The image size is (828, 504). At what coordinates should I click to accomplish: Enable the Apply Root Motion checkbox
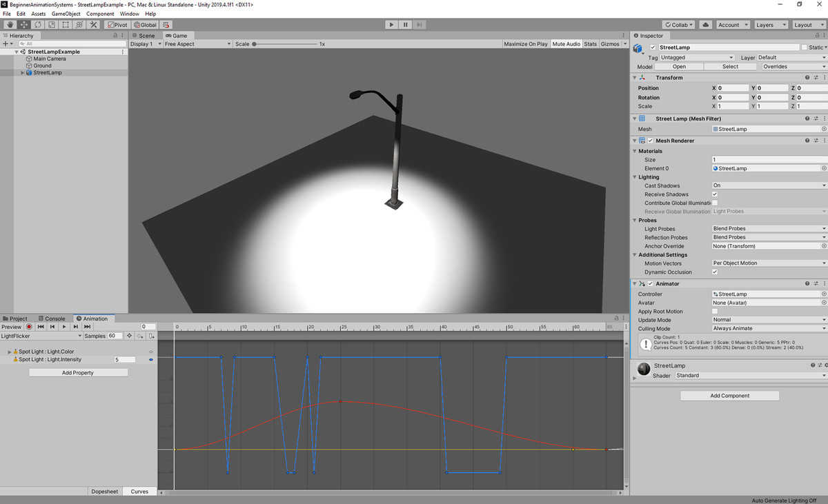tap(715, 312)
